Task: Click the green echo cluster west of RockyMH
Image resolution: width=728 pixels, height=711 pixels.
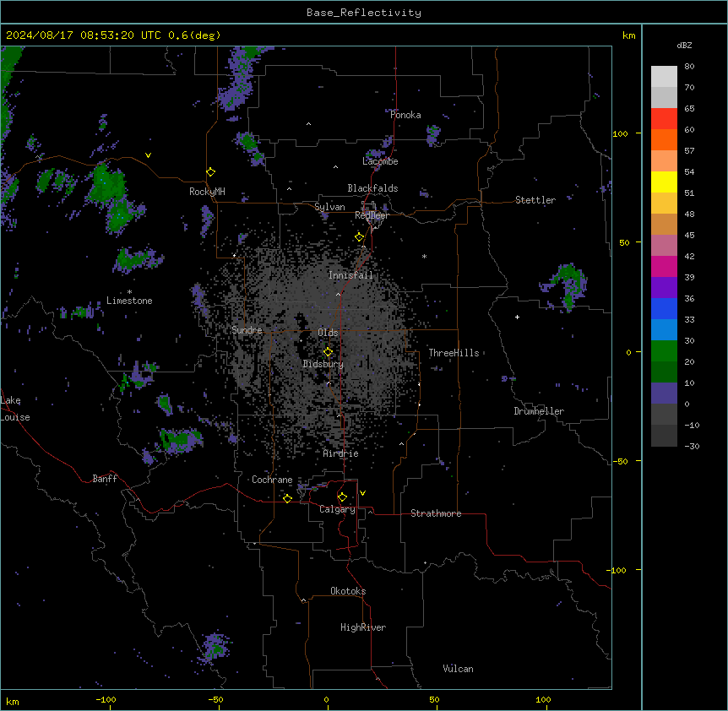Action: tap(108, 185)
